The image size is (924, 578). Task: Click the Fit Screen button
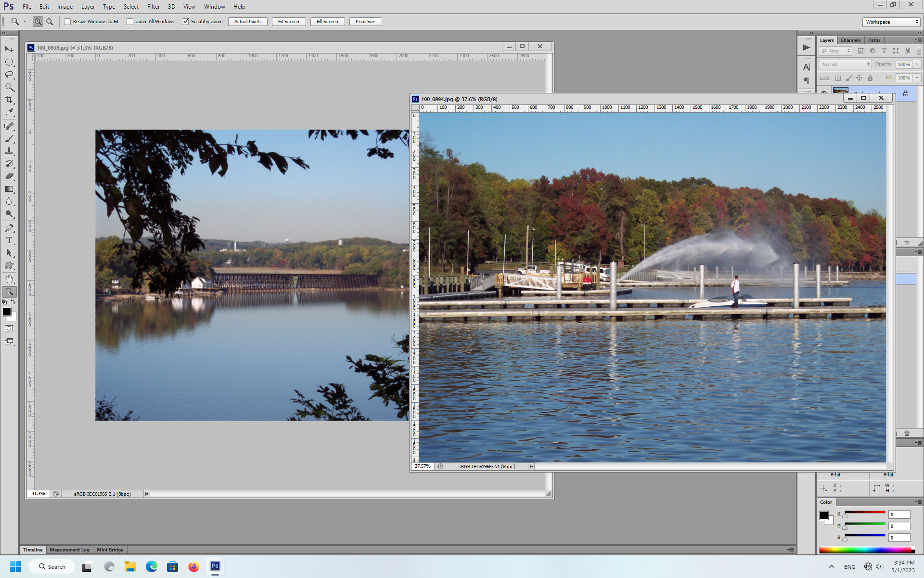[x=288, y=21]
